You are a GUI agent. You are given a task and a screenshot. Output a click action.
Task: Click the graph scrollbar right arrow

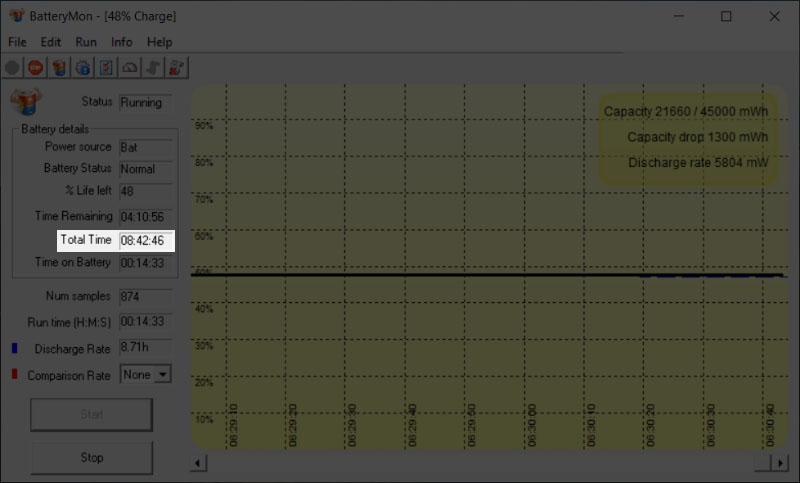click(x=780, y=464)
